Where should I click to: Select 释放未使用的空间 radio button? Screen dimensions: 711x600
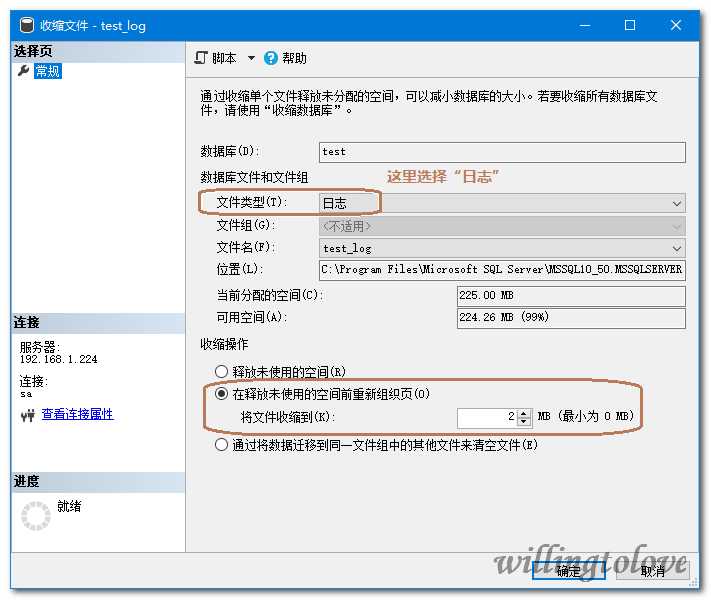click(x=221, y=372)
